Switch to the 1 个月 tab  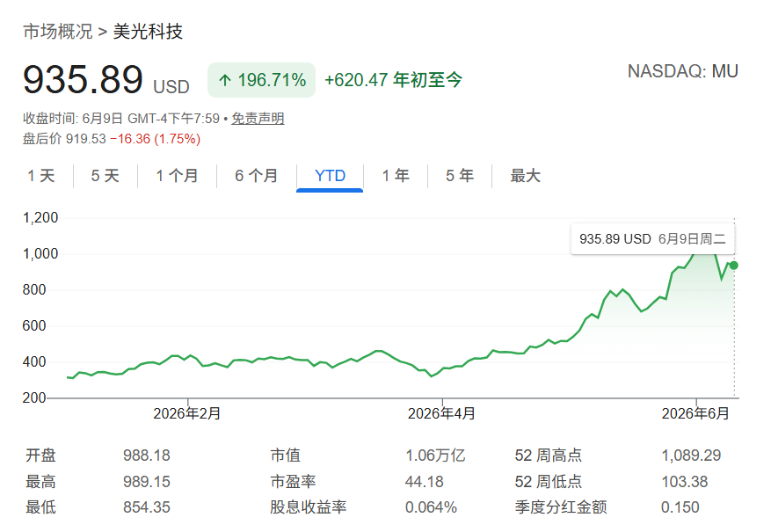pyautogui.click(x=177, y=176)
